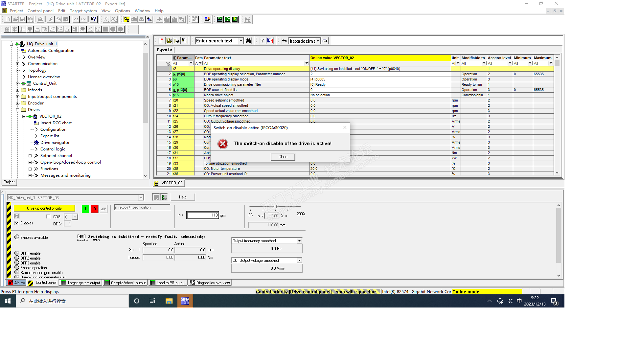Viewport: 640px width, 364px height.
Task: Click Give up control priority button
Action: [x=44, y=208]
